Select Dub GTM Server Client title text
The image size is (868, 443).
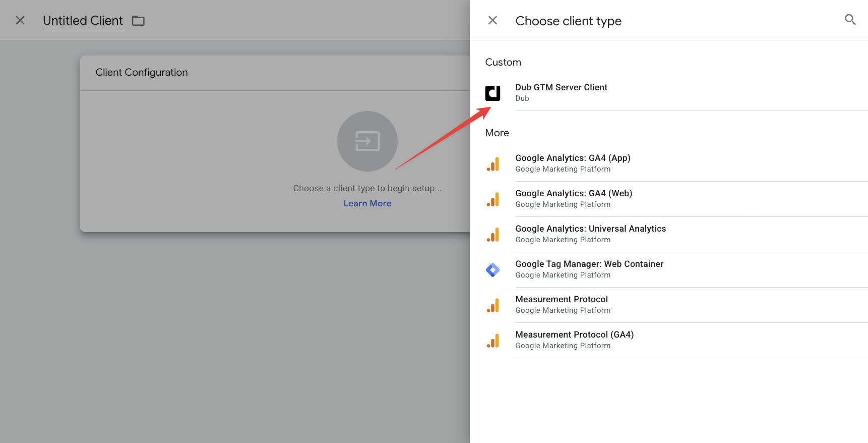click(x=561, y=87)
